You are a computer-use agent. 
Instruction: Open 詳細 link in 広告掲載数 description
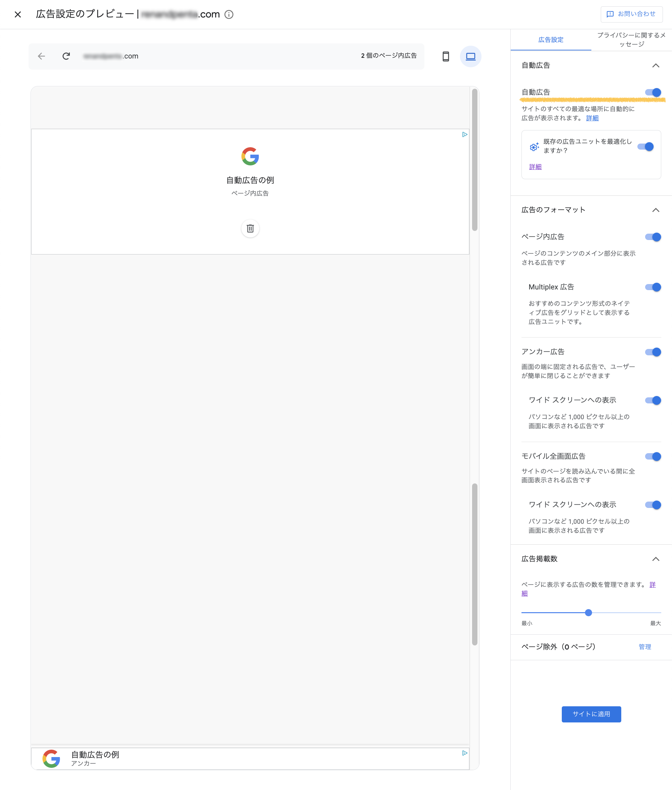click(652, 585)
